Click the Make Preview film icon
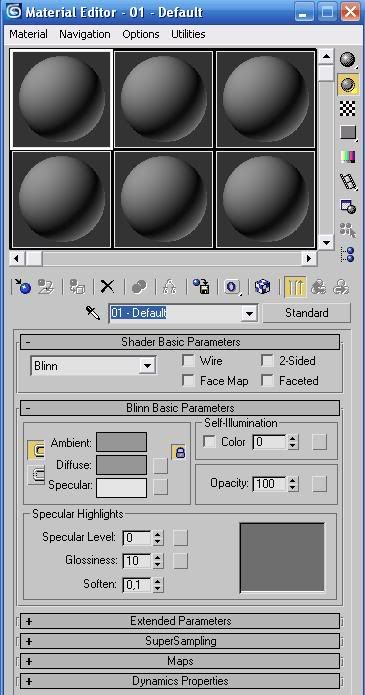 (x=348, y=181)
